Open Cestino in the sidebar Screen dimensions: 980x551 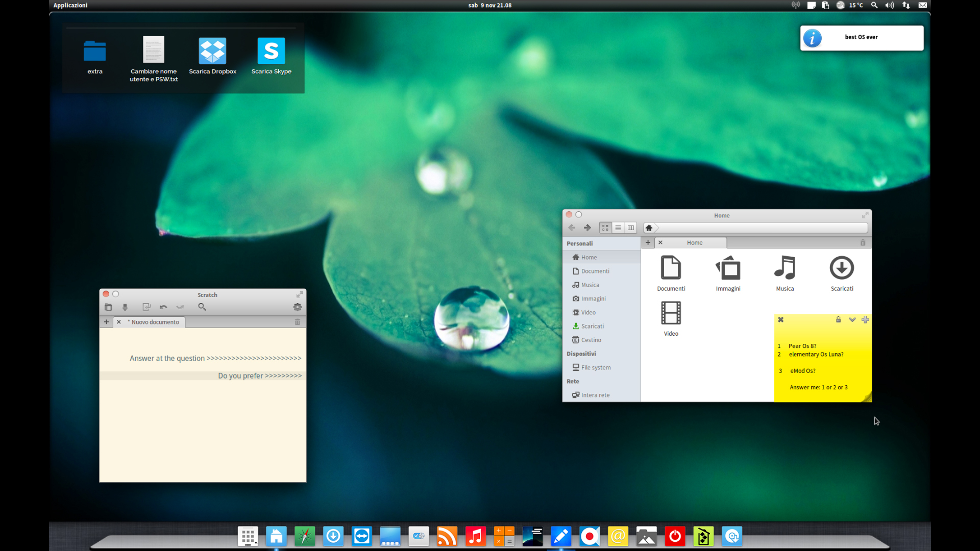pos(602,340)
